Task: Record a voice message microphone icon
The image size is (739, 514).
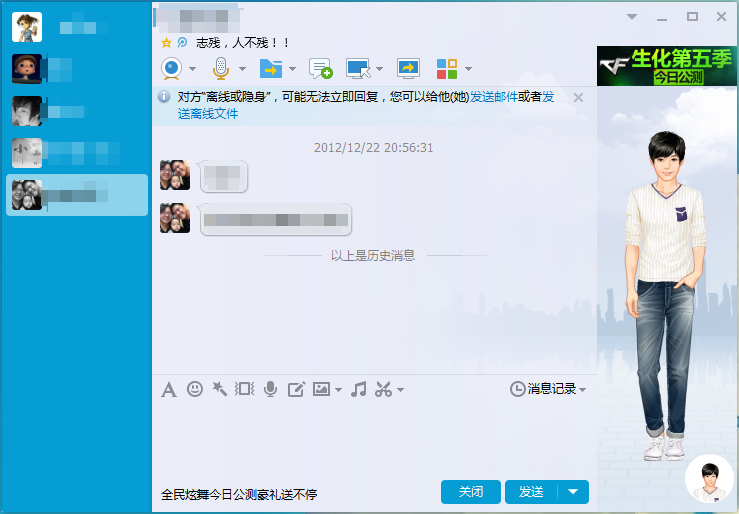Action: pyautogui.click(x=271, y=389)
